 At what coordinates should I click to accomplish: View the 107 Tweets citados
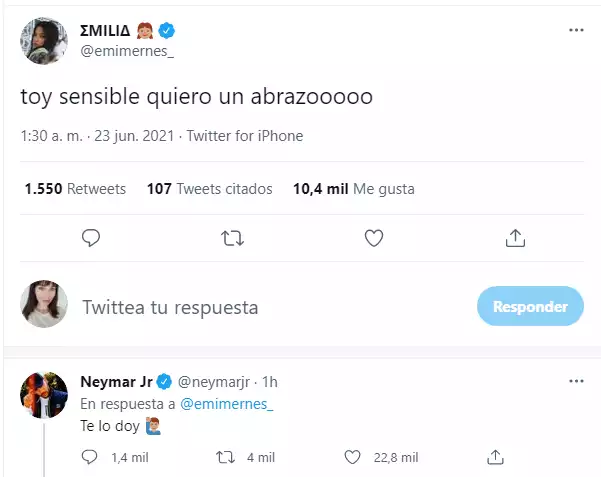[210, 188]
